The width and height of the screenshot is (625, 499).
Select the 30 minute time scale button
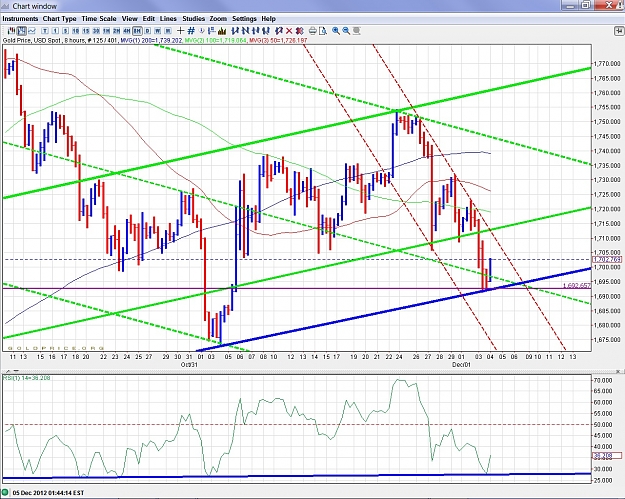click(96, 31)
